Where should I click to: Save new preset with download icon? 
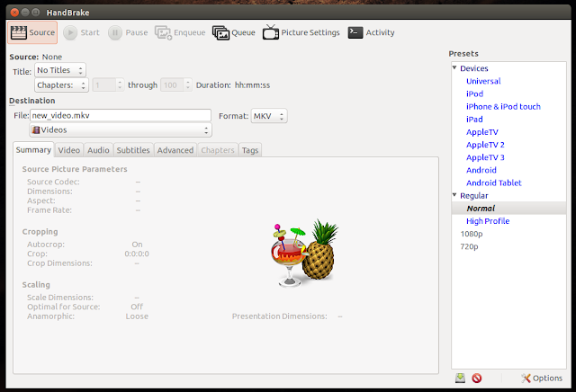click(460, 378)
